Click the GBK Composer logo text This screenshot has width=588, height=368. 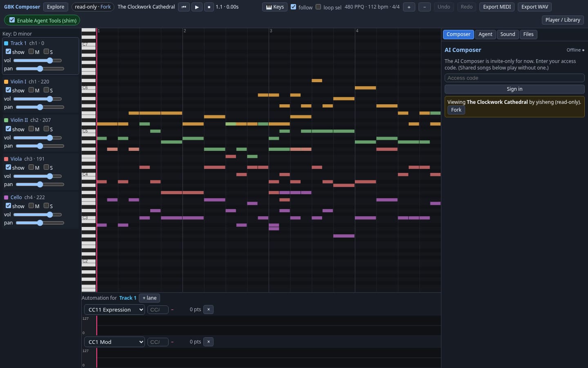point(22,7)
